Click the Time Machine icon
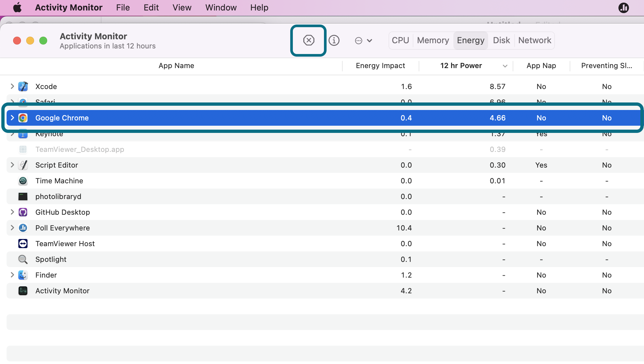The height and width of the screenshot is (364, 644). coord(23,181)
